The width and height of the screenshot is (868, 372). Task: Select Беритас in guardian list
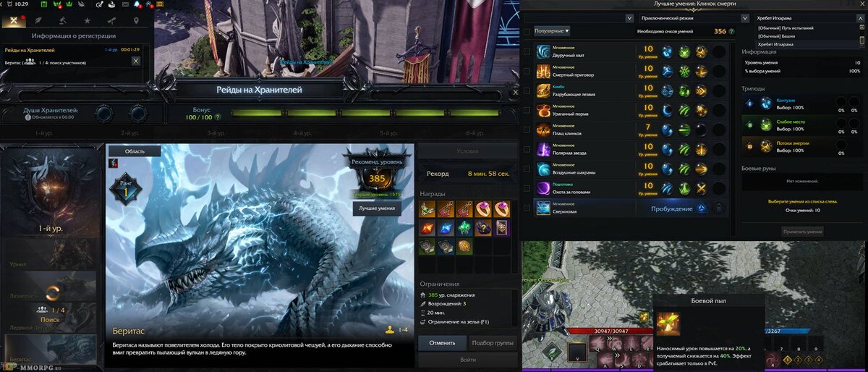click(x=49, y=349)
